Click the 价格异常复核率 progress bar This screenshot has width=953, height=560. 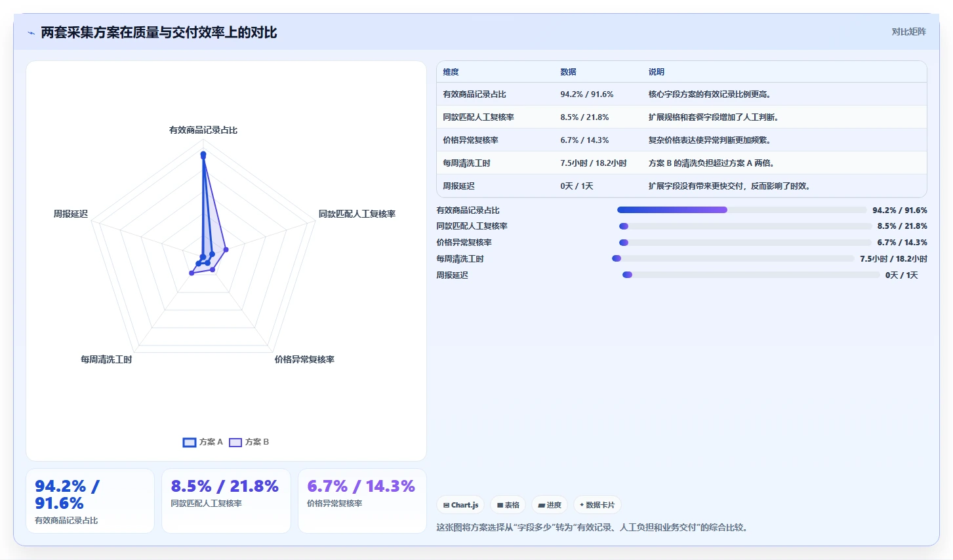point(746,243)
